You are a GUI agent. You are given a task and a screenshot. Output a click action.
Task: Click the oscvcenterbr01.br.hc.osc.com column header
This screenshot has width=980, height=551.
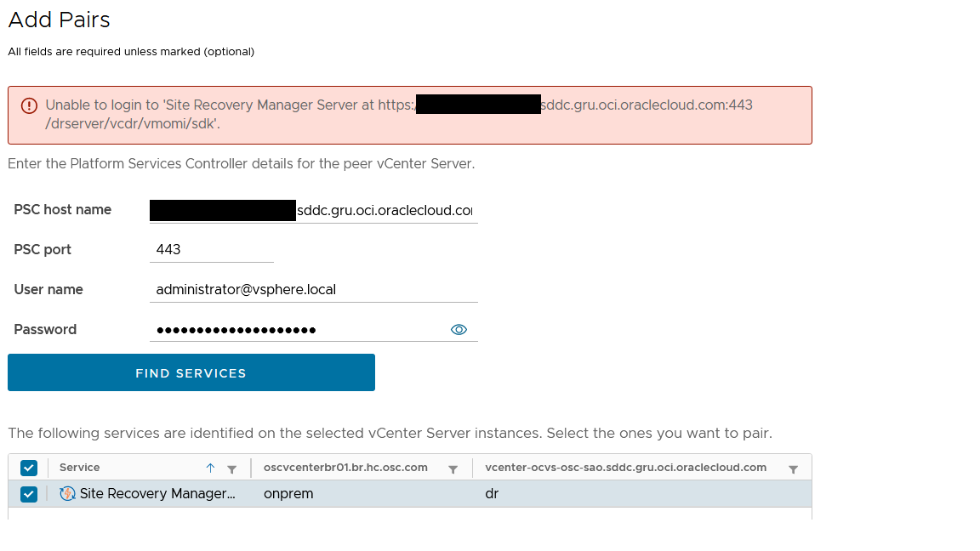pos(345,468)
